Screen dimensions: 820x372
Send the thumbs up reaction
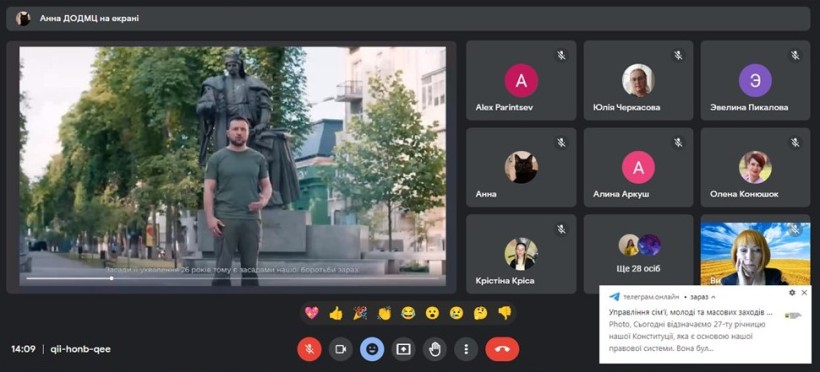336,313
